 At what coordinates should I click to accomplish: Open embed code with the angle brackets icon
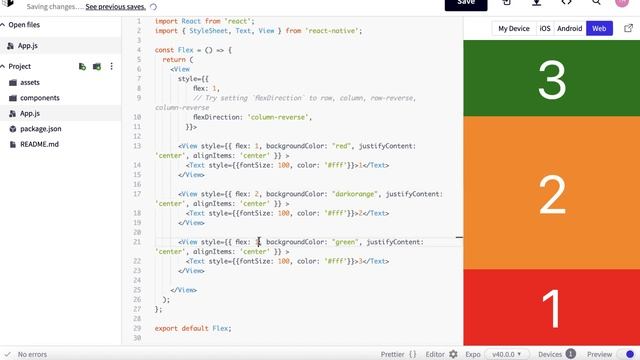click(x=566, y=2)
